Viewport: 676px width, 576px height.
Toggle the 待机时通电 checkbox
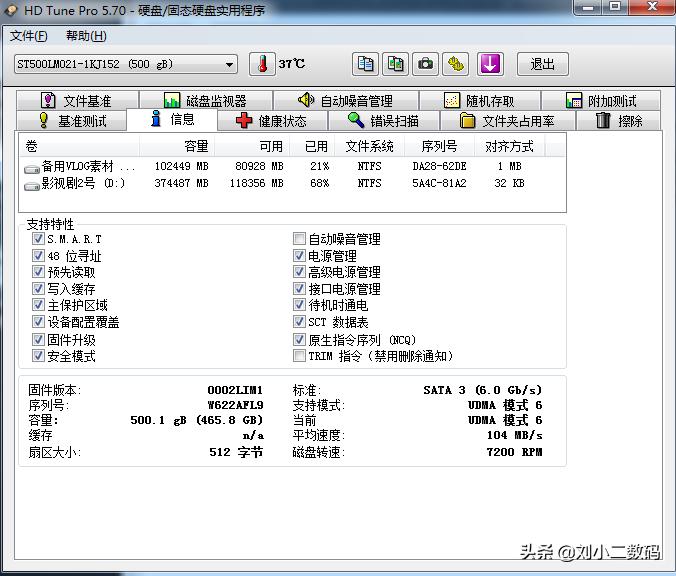(299, 305)
